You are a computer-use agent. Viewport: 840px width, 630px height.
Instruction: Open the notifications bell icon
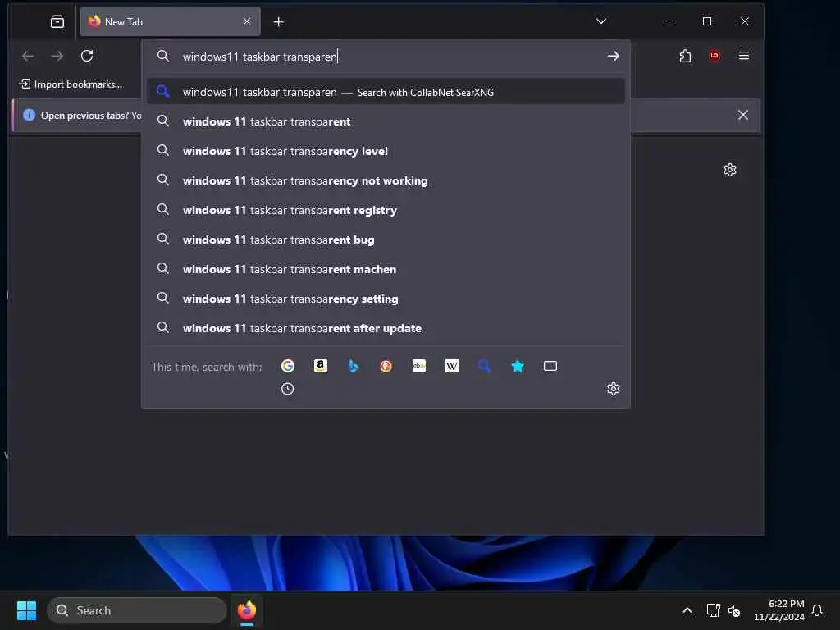[818, 610]
